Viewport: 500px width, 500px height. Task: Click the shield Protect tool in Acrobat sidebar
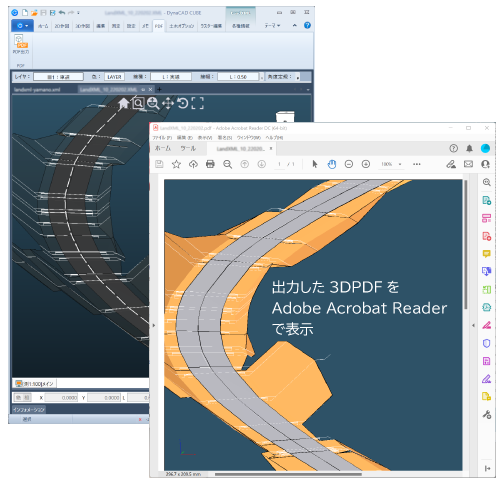tap(486, 343)
